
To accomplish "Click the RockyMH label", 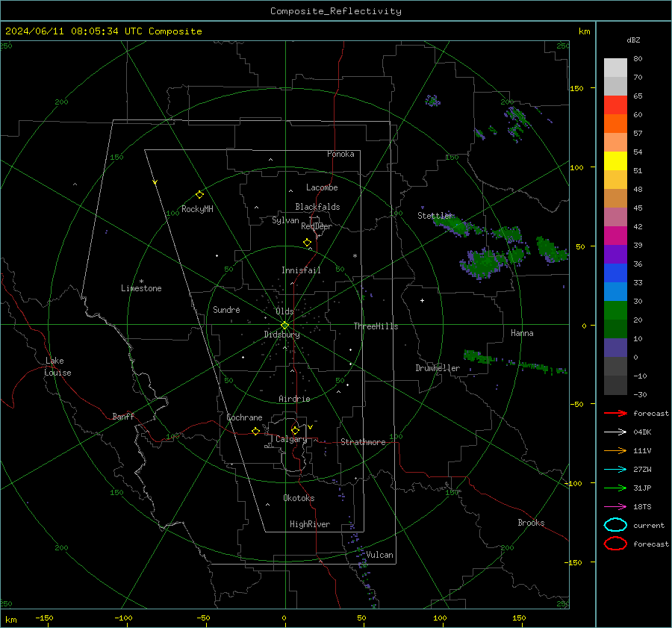I will [197, 209].
